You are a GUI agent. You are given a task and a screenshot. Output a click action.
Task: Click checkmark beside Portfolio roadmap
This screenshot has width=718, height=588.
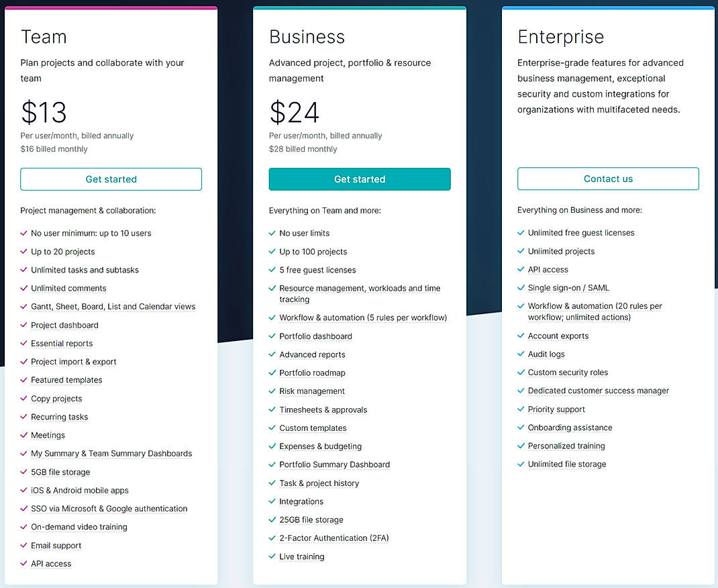[272, 373]
